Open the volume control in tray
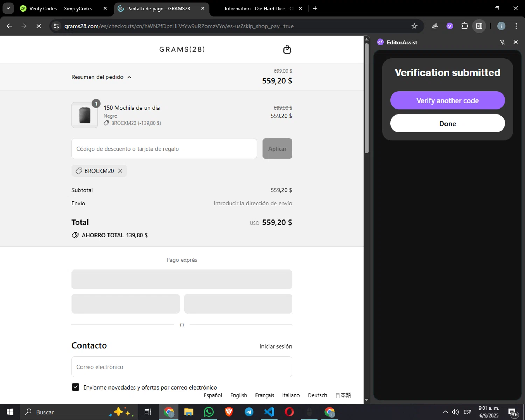This screenshot has height=420, width=525. pos(455,412)
